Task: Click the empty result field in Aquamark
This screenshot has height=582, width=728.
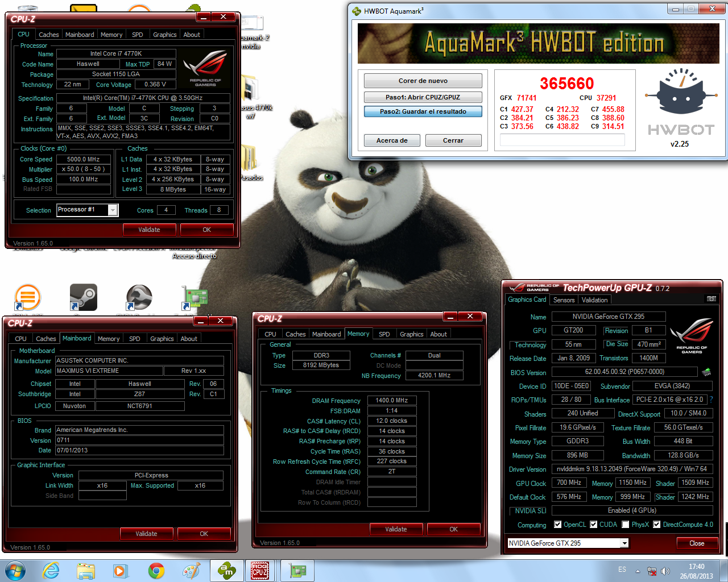Action: tap(562, 140)
